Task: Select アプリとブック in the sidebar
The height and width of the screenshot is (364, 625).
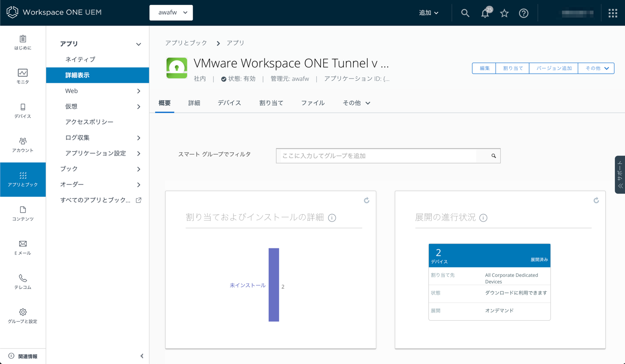Action: [x=23, y=180]
